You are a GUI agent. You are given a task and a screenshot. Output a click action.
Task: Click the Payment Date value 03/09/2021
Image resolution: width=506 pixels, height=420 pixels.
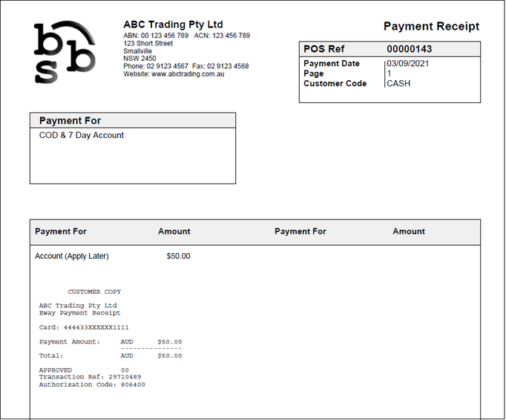pyautogui.click(x=407, y=64)
